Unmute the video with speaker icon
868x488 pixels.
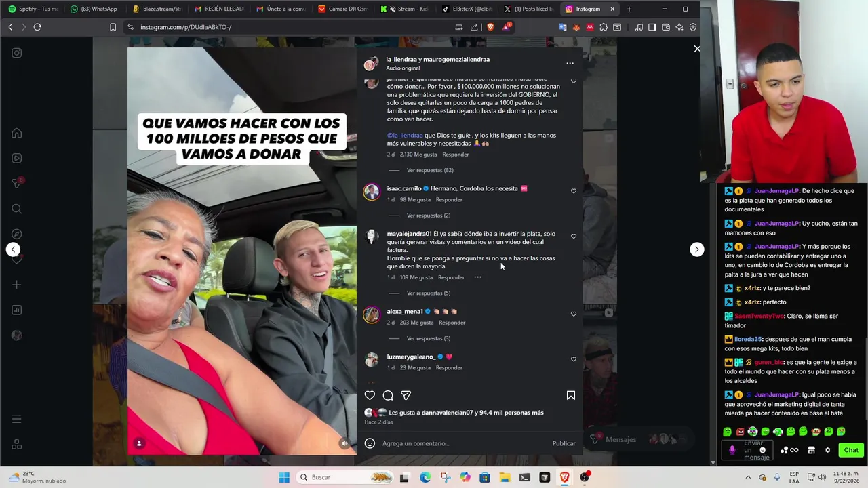pyautogui.click(x=344, y=443)
